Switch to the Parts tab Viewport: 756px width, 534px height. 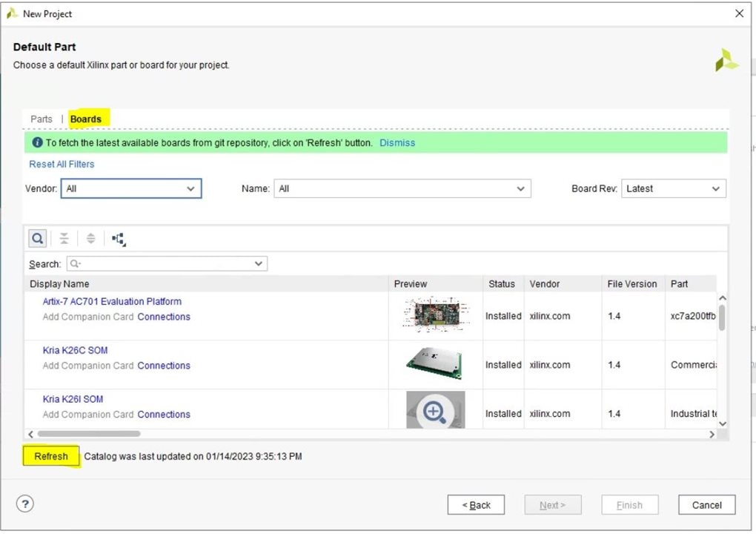click(x=42, y=119)
